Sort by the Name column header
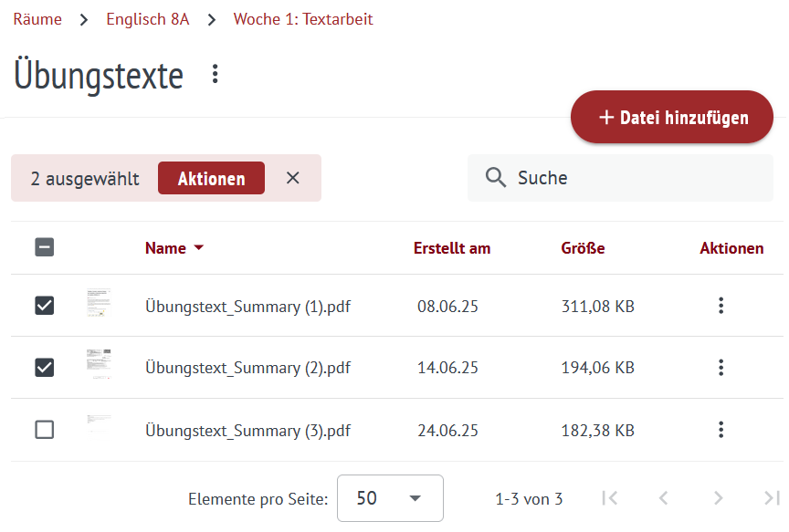Viewport: 789px width, 532px height. pyautogui.click(x=165, y=248)
